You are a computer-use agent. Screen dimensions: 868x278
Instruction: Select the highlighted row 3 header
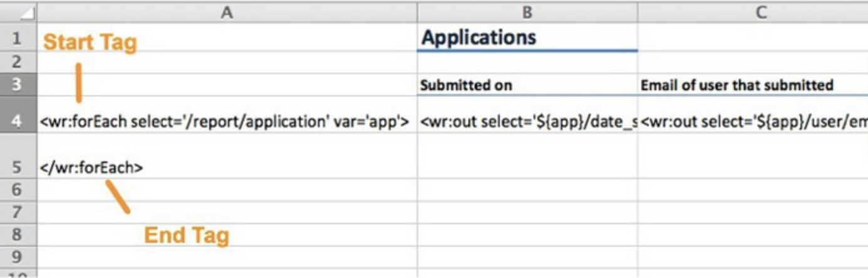[x=18, y=85]
